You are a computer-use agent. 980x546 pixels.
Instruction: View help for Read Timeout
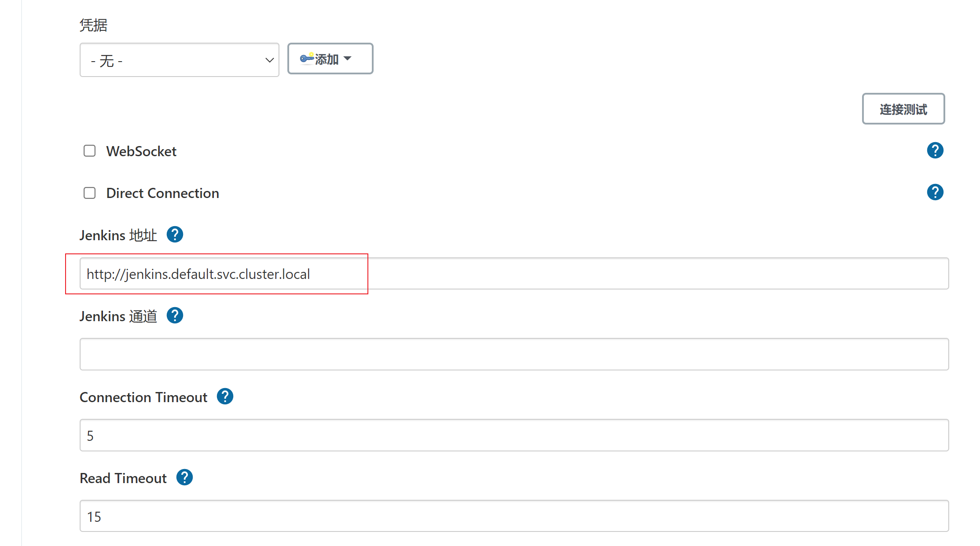point(184,477)
